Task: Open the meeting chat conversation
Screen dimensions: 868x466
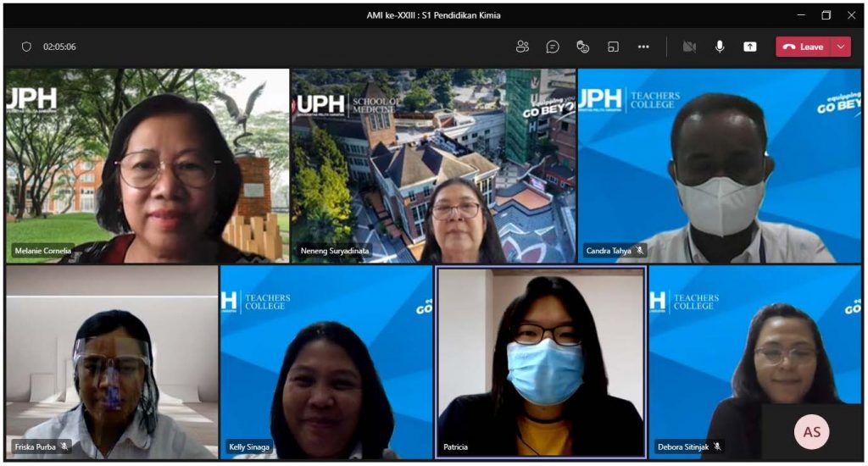Action: click(553, 47)
